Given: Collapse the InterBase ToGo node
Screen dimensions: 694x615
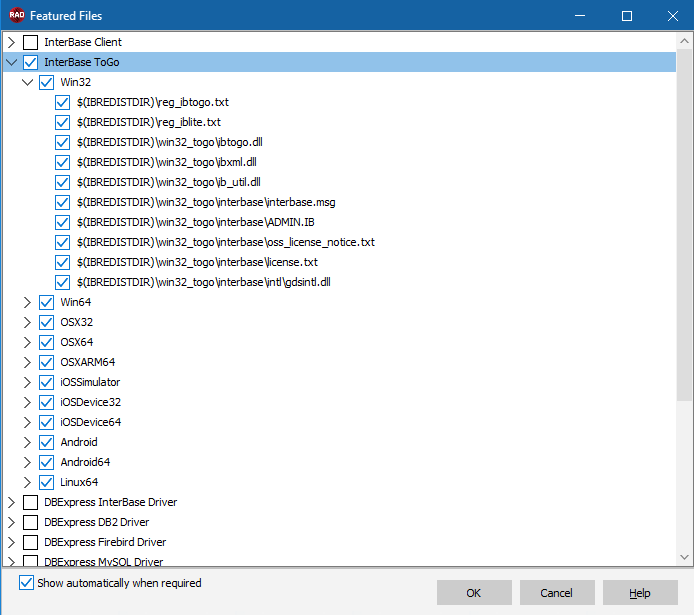Looking at the screenshot, I should click(12, 62).
